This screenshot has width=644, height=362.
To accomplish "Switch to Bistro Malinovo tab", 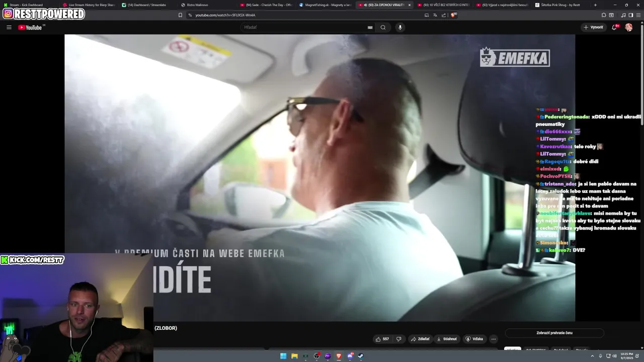I will coord(207,5).
